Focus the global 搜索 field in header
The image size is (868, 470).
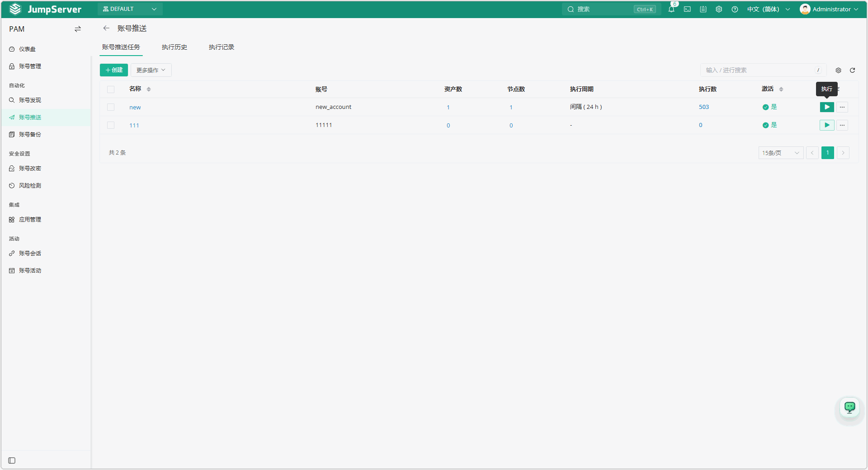point(611,9)
